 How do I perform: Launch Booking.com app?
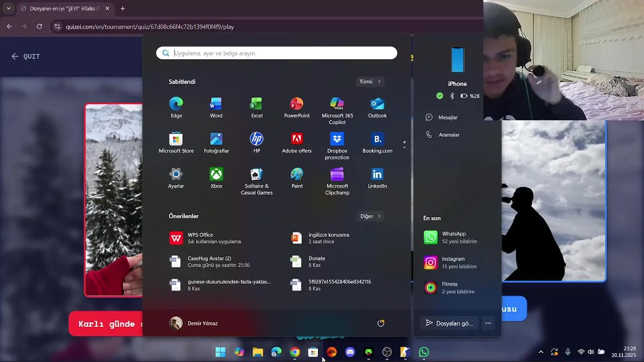click(x=377, y=143)
